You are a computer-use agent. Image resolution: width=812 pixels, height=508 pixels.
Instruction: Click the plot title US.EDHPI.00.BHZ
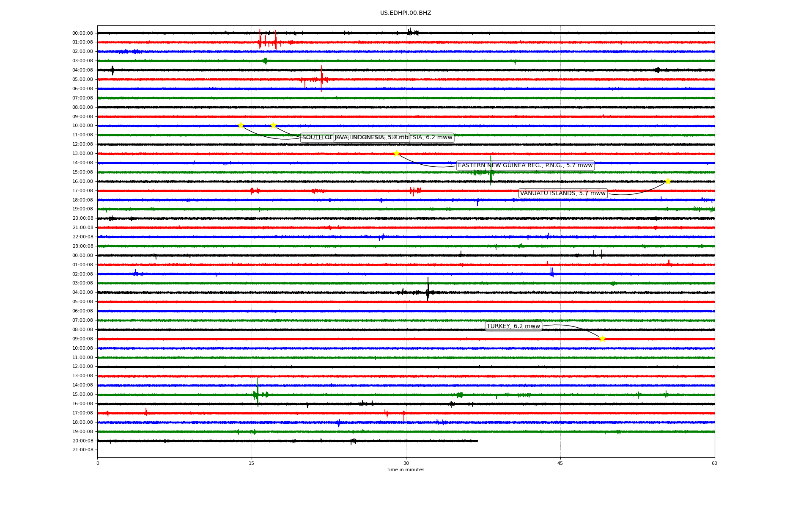(406, 13)
